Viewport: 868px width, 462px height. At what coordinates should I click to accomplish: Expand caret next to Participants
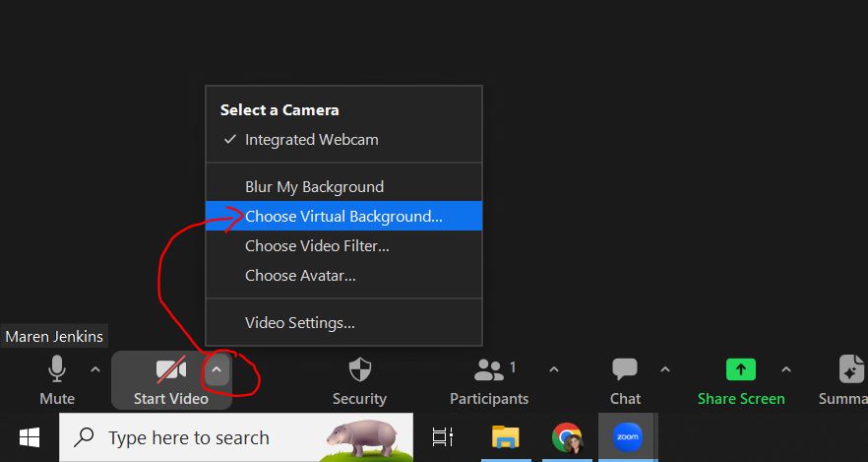[x=553, y=369]
